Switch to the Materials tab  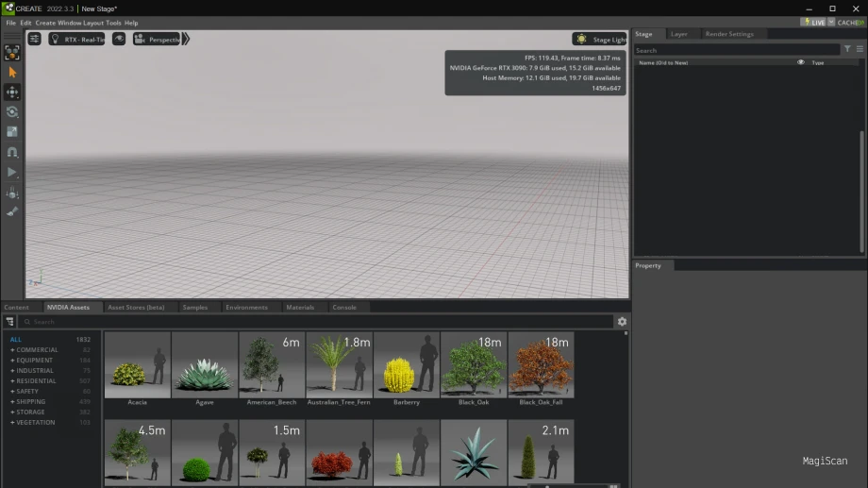pyautogui.click(x=300, y=307)
